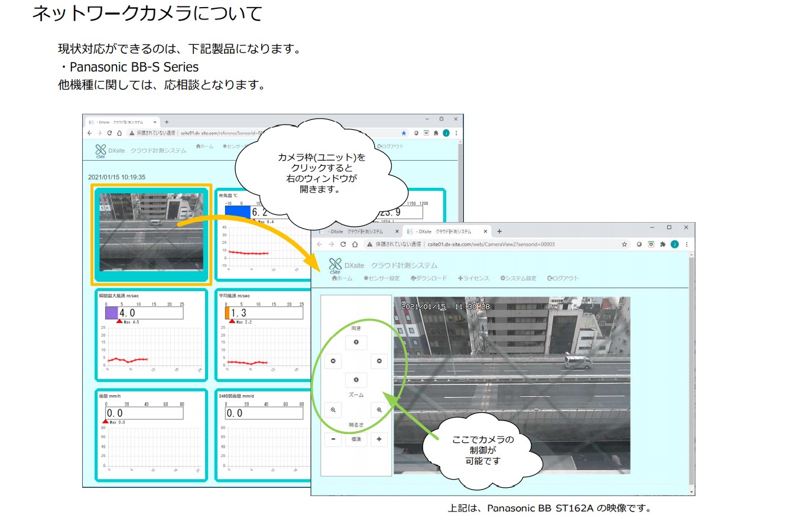Screen dimensions: 812x515
Task: Click the 雨量 mm/h gauge card
Action: click(x=151, y=435)
